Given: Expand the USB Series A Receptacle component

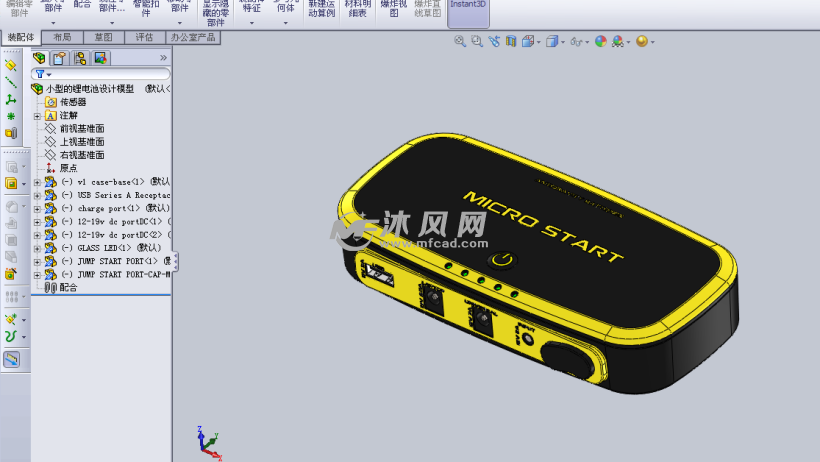Looking at the screenshot, I should coord(37,195).
